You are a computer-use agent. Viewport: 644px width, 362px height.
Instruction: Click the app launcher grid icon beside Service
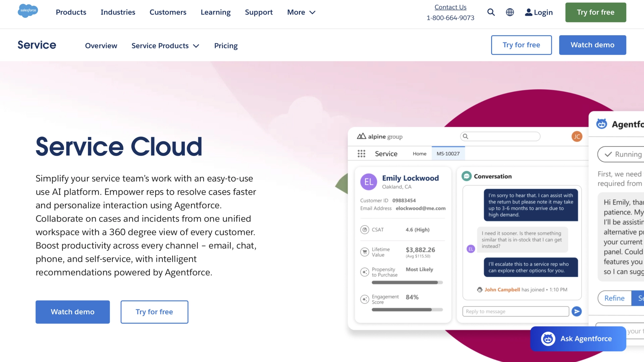click(362, 153)
